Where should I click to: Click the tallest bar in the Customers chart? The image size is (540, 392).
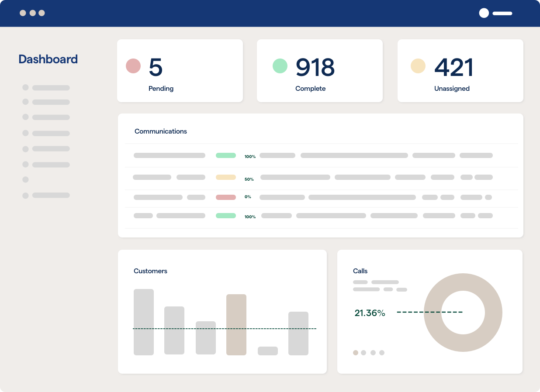click(144, 321)
